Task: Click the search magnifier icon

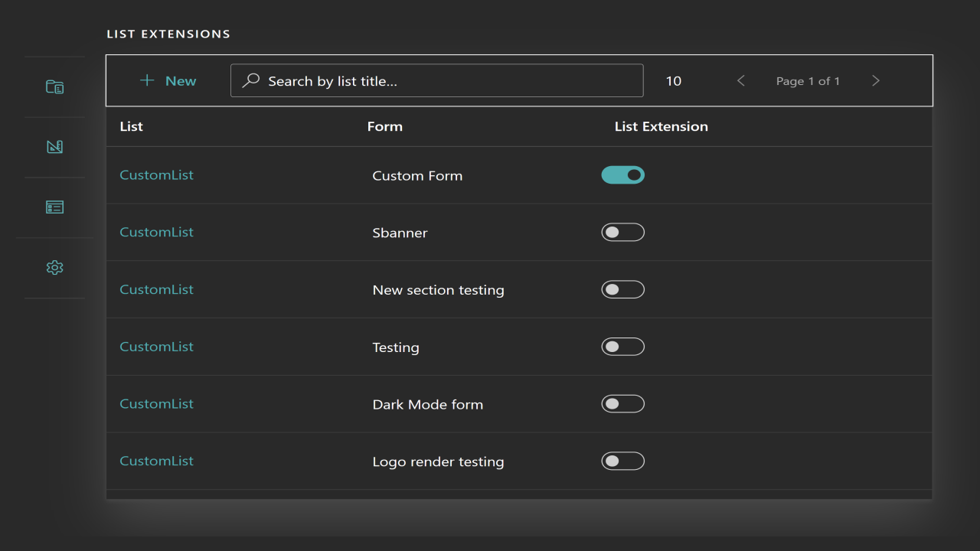Action: (x=250, y=80)
